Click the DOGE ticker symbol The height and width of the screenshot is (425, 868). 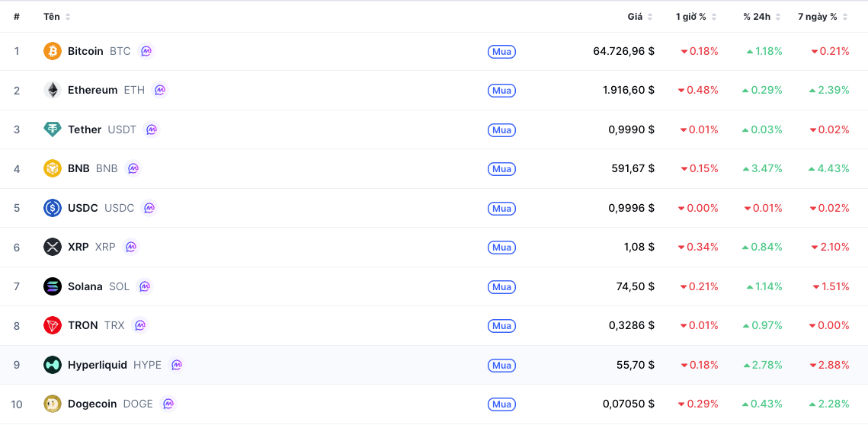pyautogui.click(x=138, y=404)
